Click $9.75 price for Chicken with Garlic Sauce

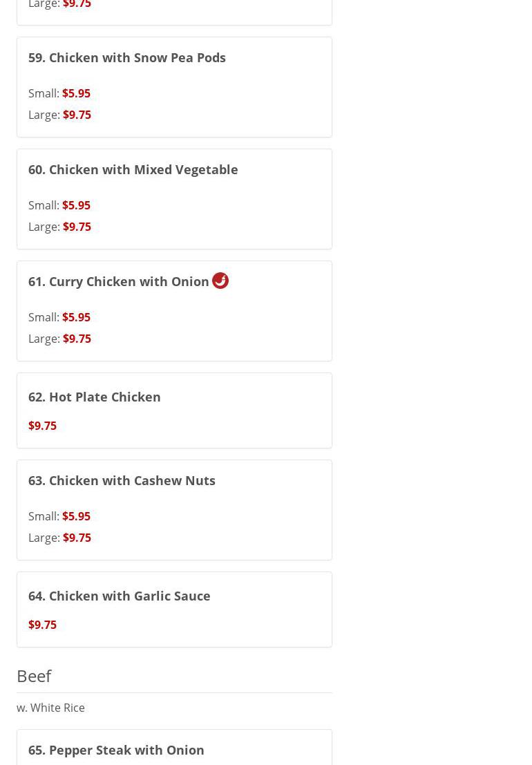tap(43, 625)
